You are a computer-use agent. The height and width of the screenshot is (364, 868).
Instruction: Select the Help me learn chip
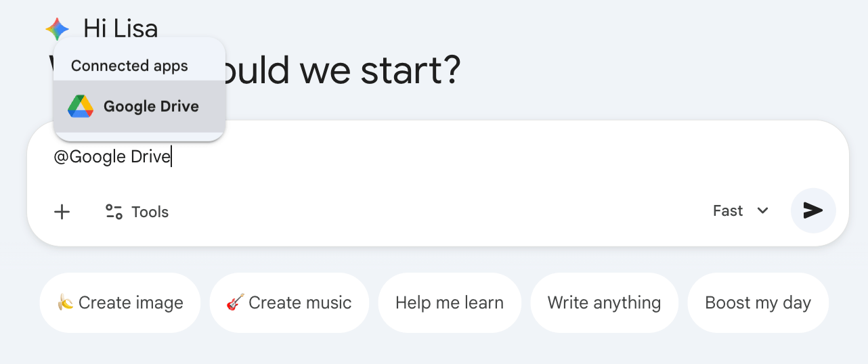click(x=450, y=302)
